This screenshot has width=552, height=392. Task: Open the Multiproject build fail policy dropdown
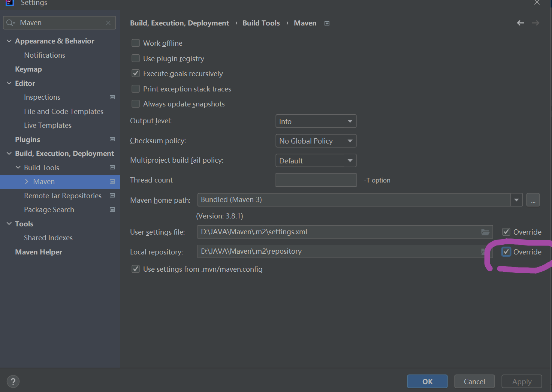pyautogui.click(x=316, y=161)
